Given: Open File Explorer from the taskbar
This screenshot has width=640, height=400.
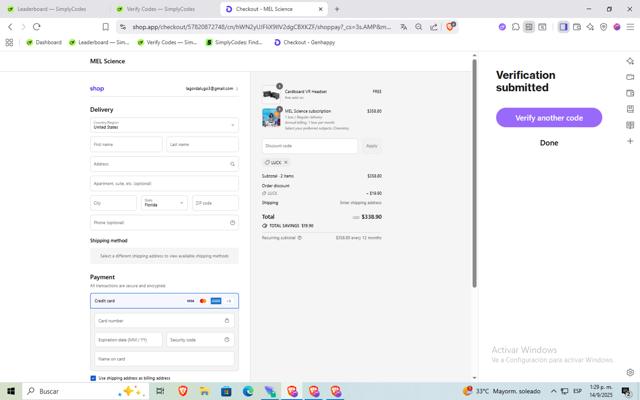Looking at the screenshot, I should [204, 391].
